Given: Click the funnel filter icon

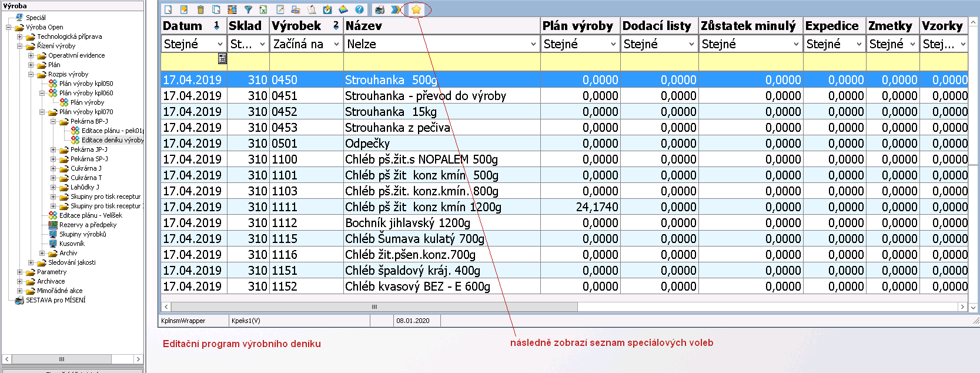Looking at the screenshot, I should coord(248,9).
